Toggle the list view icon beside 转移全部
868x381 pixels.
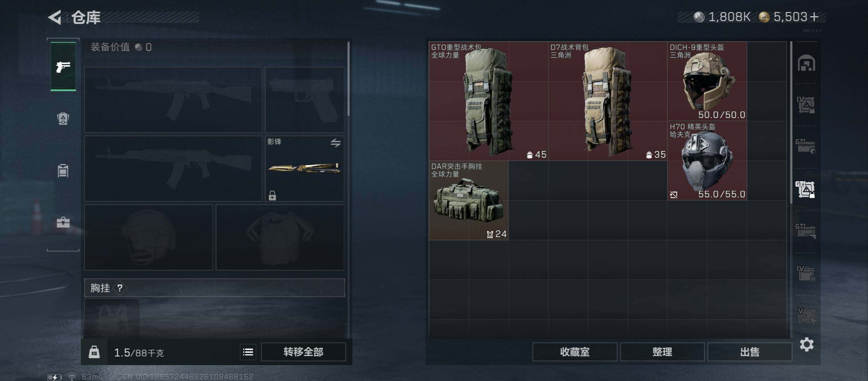click(248, 352)
